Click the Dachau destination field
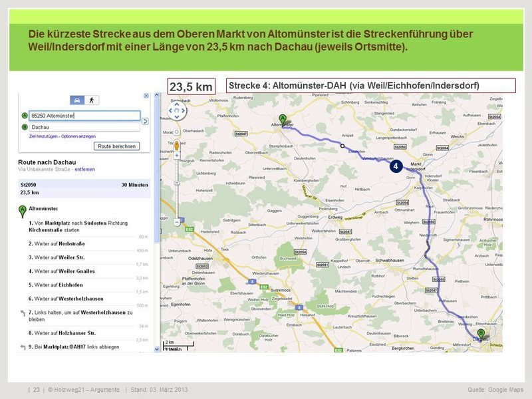 tap(84, 126)
